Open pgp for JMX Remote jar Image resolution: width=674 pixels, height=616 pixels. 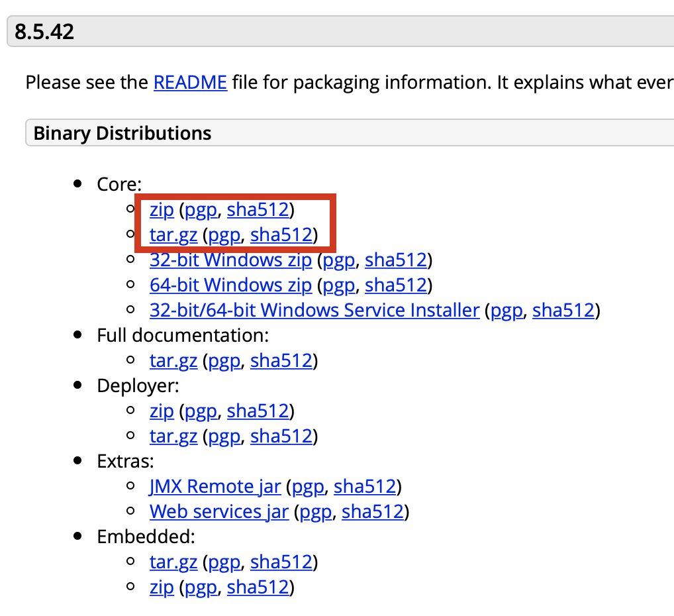click(308, 487)
